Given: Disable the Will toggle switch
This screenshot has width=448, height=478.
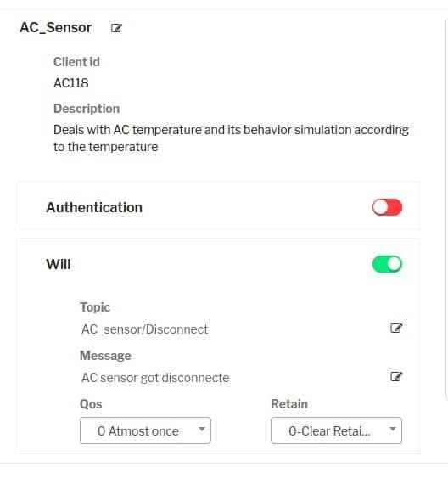Looking at the screenshot, I should [387, 264].
